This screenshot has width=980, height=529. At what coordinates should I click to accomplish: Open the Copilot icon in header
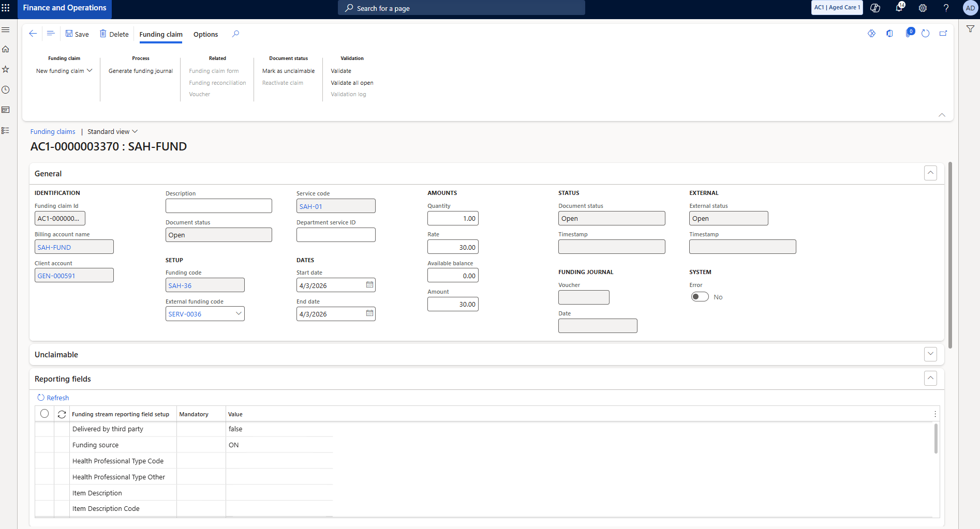pos(875,8)
